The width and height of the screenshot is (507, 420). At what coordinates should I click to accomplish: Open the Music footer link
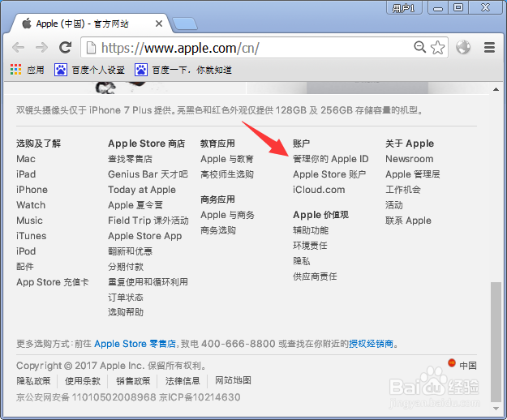point(29,221)
